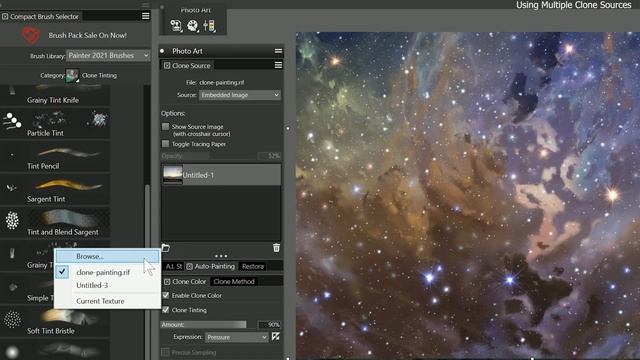Adjust the clone tinting Amount slider
Screen dimensions: 640x360
(x=203, y=324)
